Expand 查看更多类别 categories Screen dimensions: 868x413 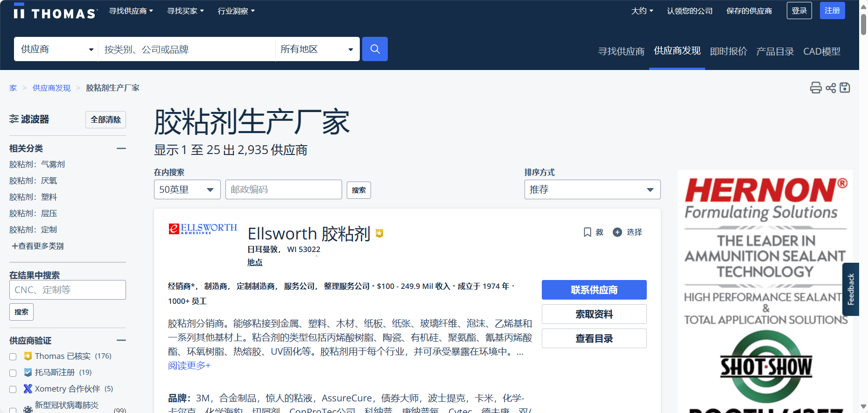coord(37,246)
